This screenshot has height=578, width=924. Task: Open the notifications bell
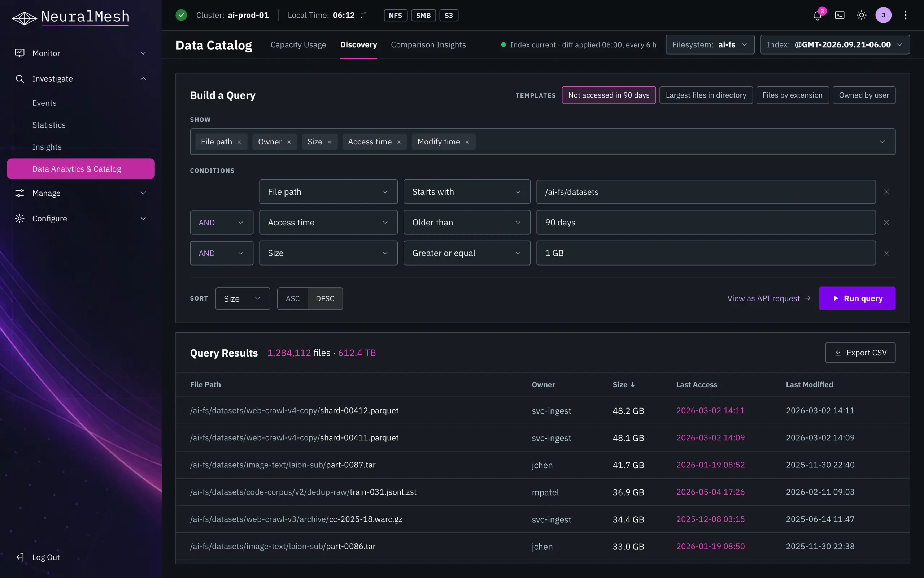click(817, 15)
